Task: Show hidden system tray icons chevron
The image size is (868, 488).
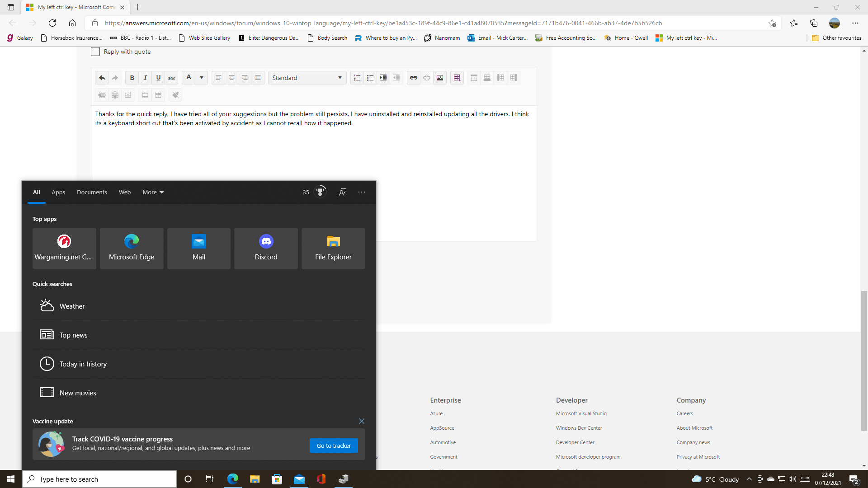Action: [749, 479]
